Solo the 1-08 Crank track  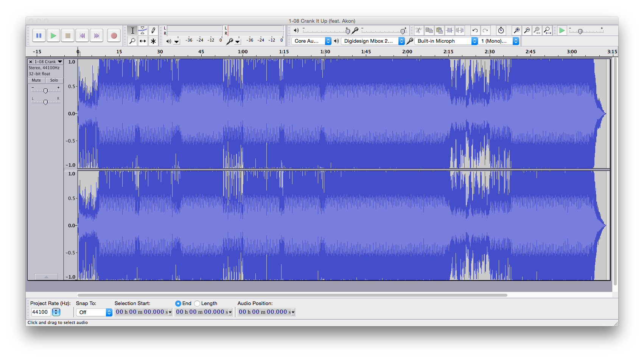tap(54, 80)
